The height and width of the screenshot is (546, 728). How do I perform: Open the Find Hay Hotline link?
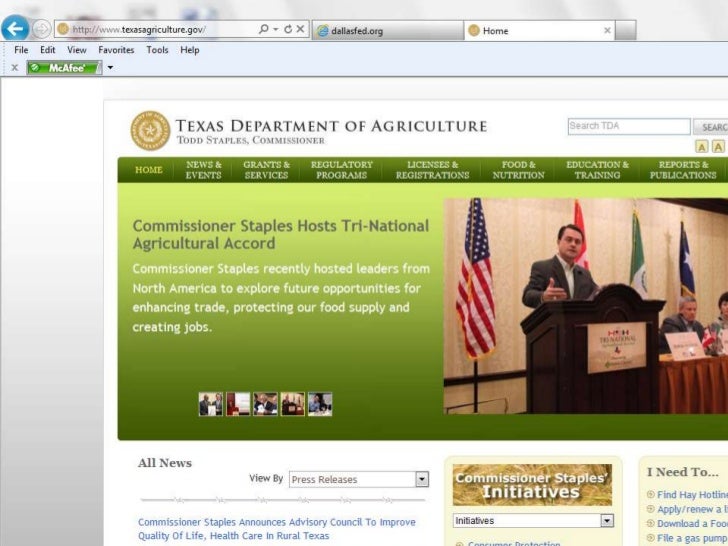pyautogui.click(x=692, y=495)
